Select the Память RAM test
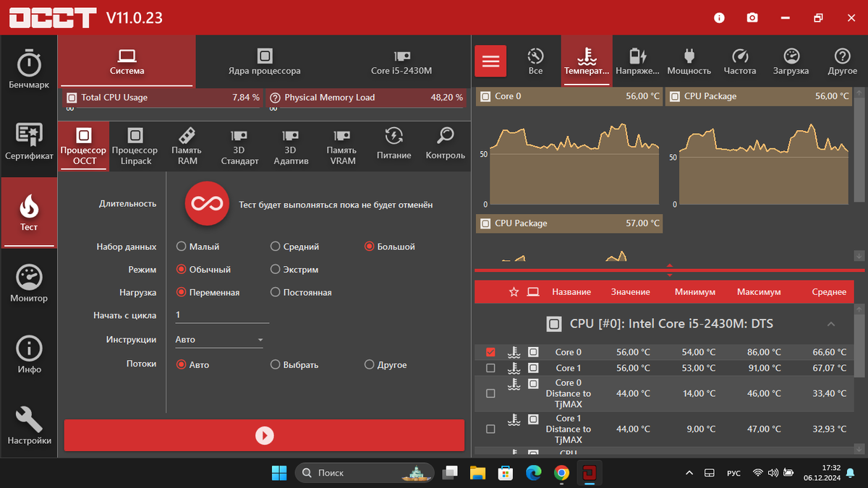The height and width of the screenshot is (488, 868). [x=187, y=146]
